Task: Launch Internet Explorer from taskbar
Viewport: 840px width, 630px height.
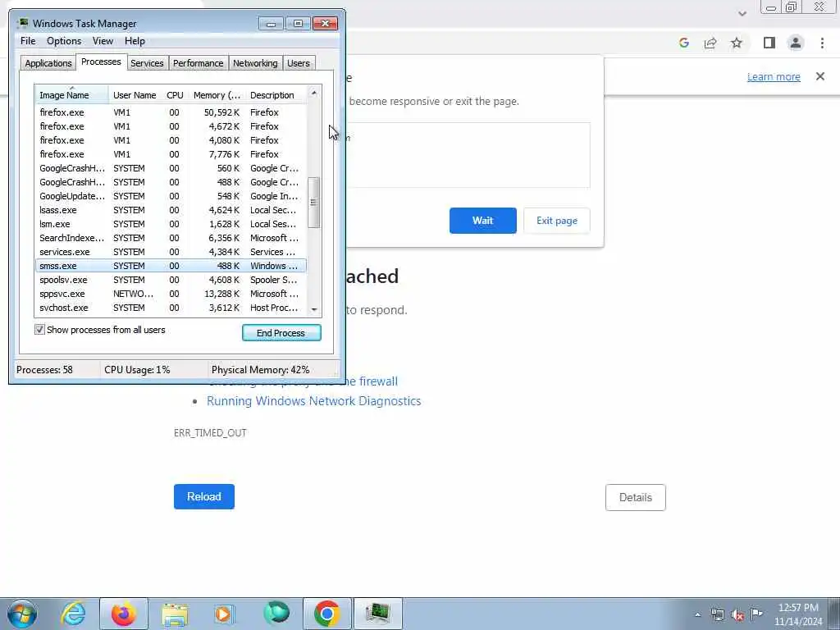Action: [x=73, y=614]
